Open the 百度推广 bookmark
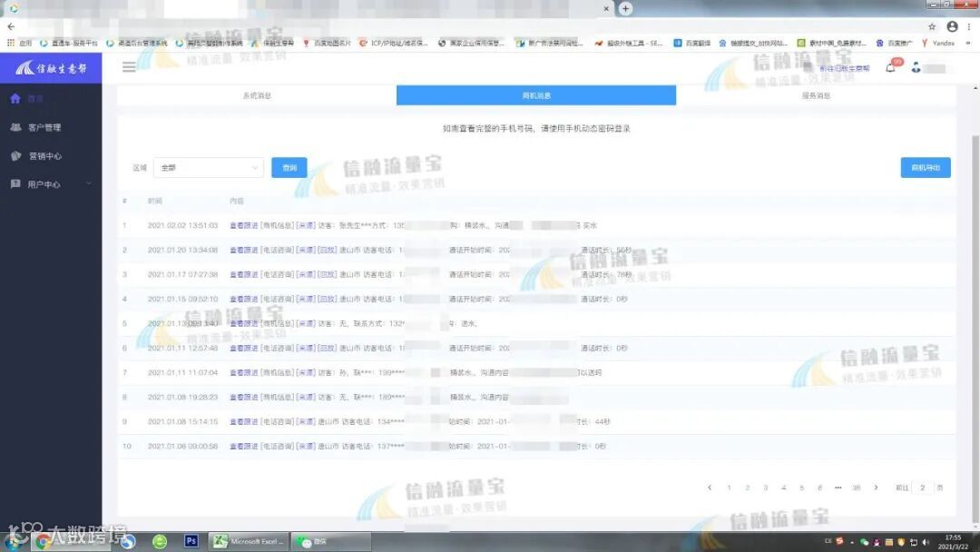The width and height of the screenshot is (980, 552). (895, 44)
